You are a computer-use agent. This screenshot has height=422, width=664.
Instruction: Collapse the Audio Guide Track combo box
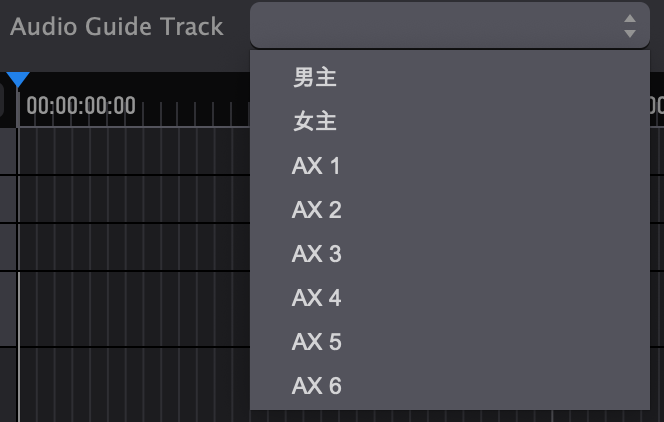[x=450, y=25]
